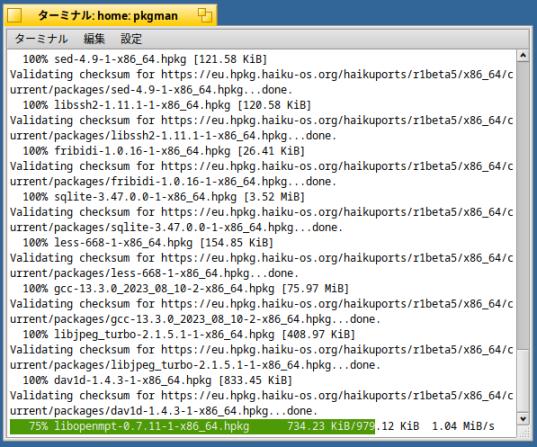Click the urrent/packages/sqlite-3.47.0.0-1 done line
The width and height of the screenshot is (537, 447).
click(x=176, y=228)
